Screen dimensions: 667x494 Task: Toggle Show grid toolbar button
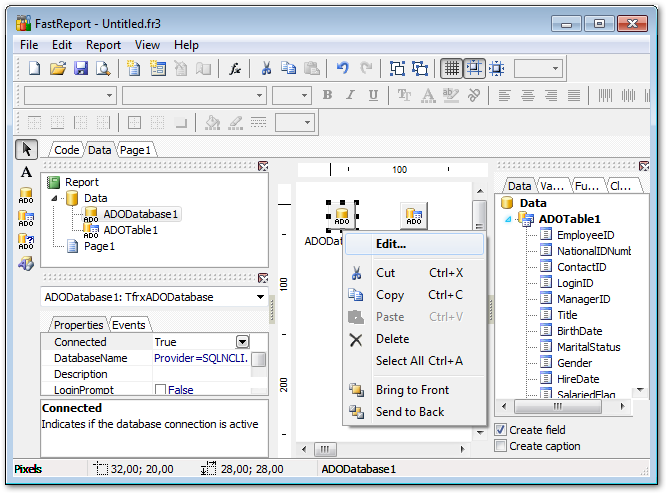(451, 68)
